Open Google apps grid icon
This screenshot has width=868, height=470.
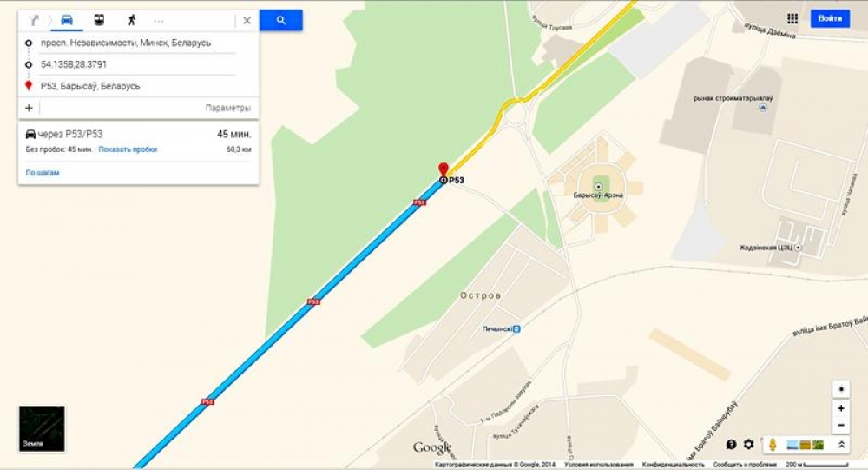[792, 19]
